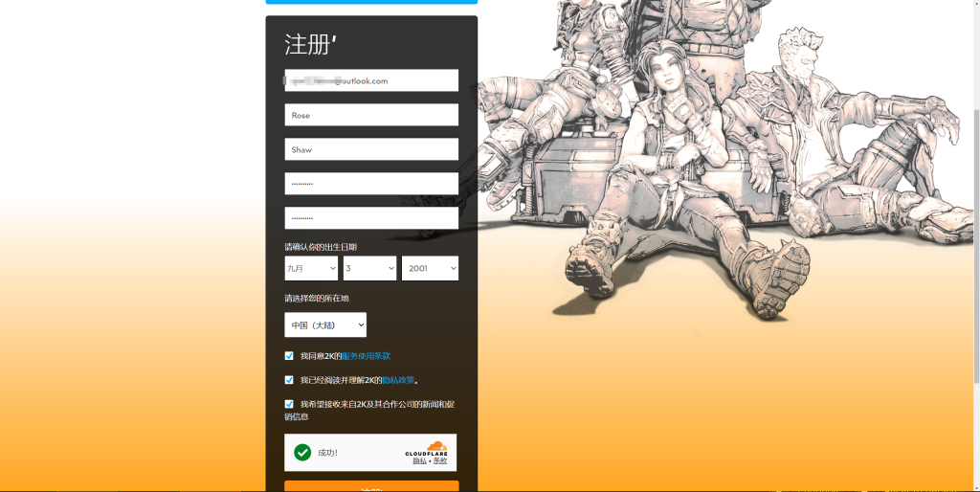Open the region dropdown showing 中国（大陆）
Screen dimensions: 980x492
pyautogui.click(x=325, y=325)
